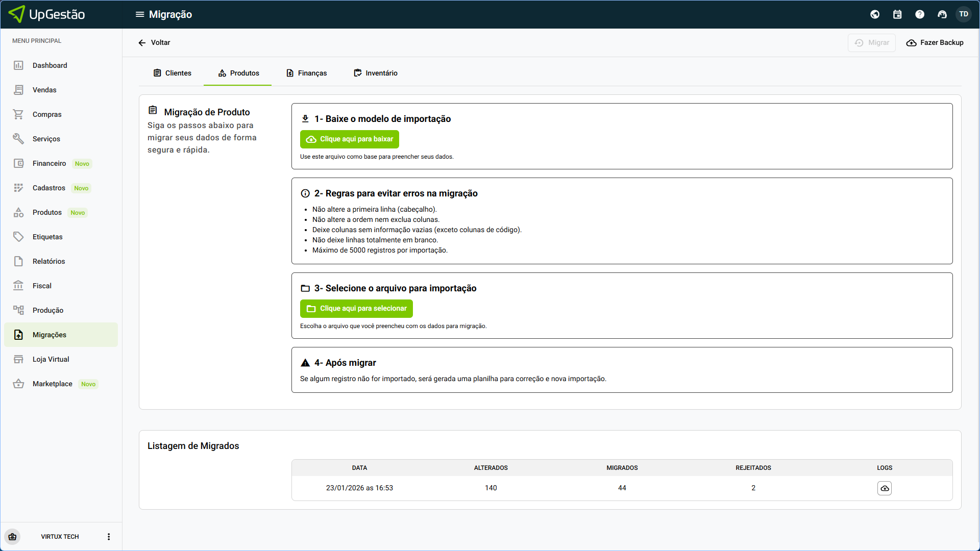Switch to the Clientes tab

[173, 73]
